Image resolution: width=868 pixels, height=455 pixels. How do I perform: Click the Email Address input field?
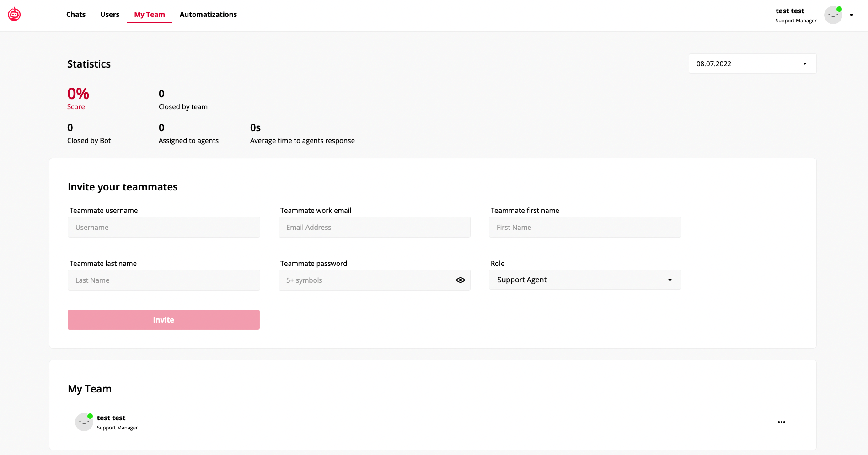coord(375,227)
